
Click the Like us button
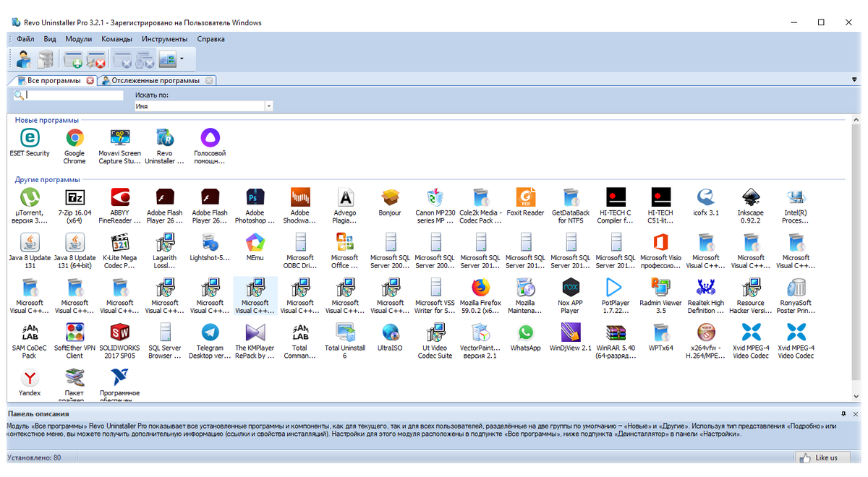tap(822, 457)
